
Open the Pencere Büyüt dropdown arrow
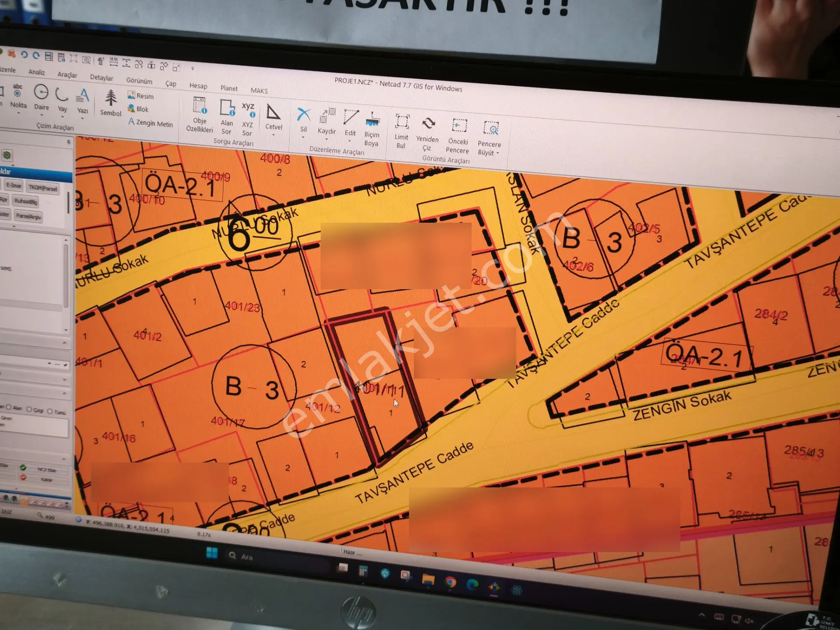point(497,153)
